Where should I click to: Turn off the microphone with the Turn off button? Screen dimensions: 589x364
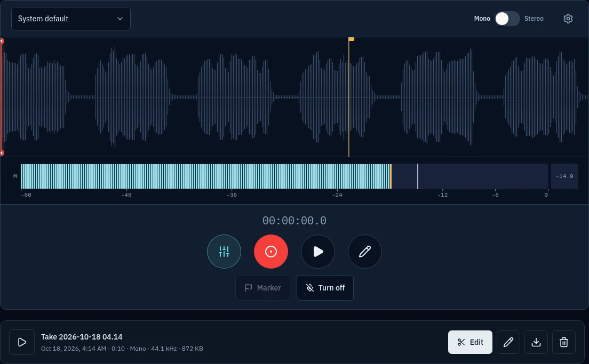point(325,288)
